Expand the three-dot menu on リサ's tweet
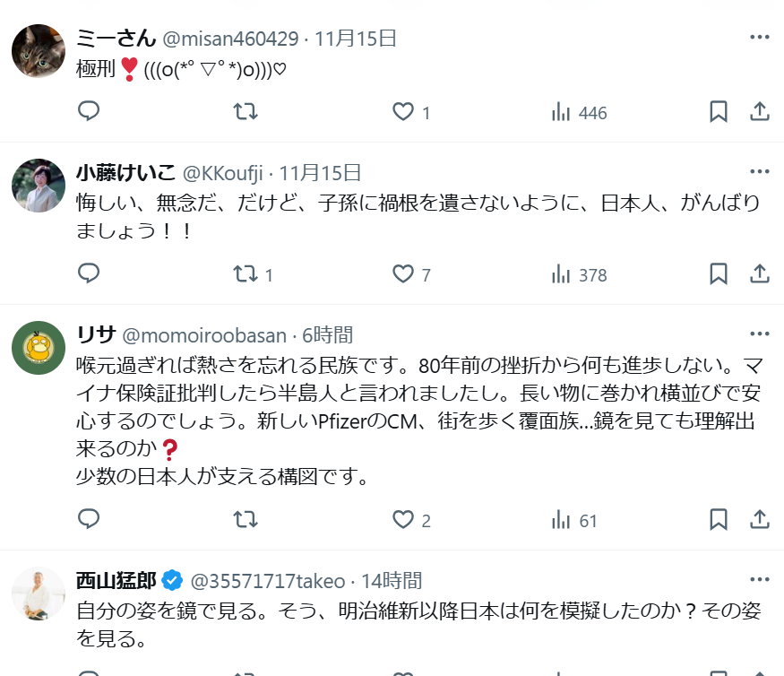784x676 pixels. 760,334
